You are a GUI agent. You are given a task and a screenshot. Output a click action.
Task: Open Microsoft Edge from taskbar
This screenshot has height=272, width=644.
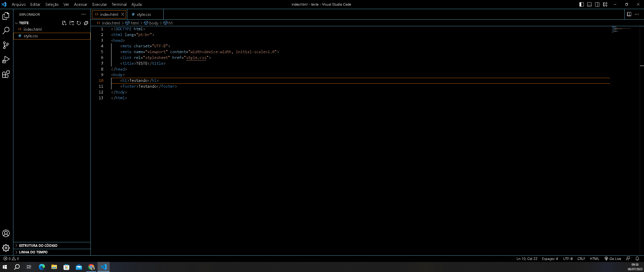(42, 267)
